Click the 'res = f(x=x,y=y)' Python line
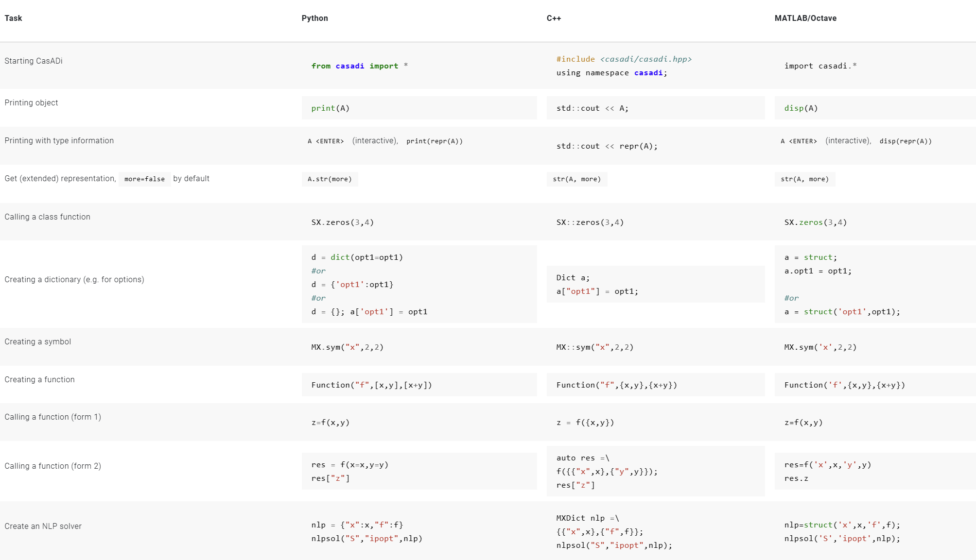 click(349, 465)
